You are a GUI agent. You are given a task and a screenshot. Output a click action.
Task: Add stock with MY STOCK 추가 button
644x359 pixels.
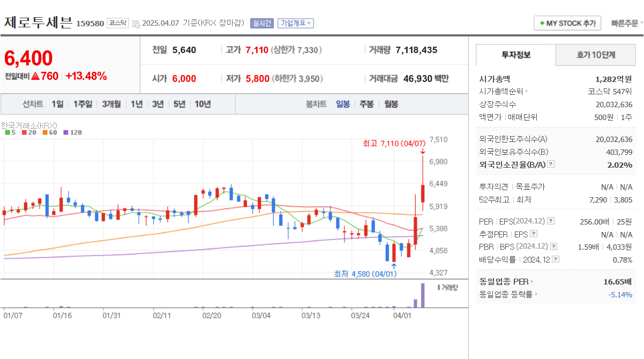click(567, 23)
